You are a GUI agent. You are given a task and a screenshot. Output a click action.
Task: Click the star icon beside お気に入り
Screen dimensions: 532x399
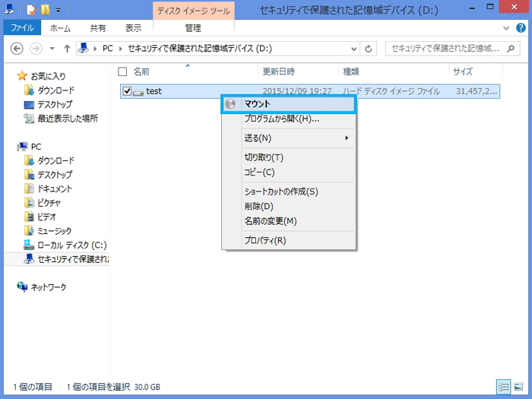point(22,76)
